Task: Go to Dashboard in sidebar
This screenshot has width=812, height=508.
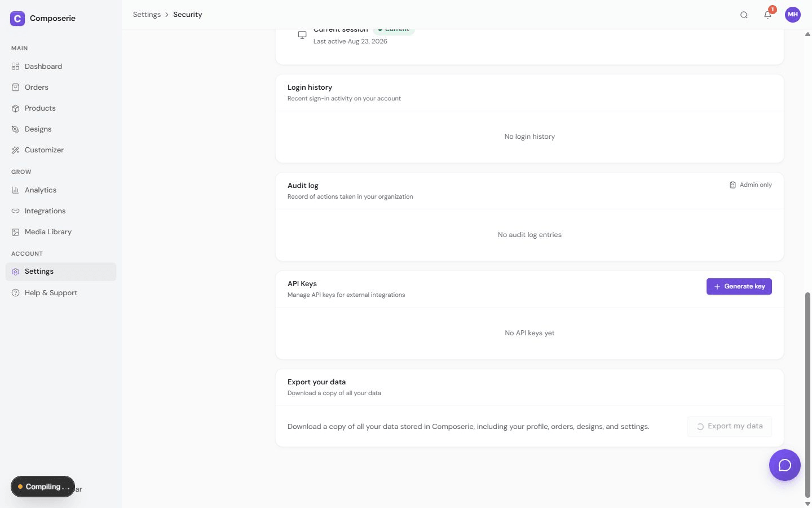Action: (61, 67)
